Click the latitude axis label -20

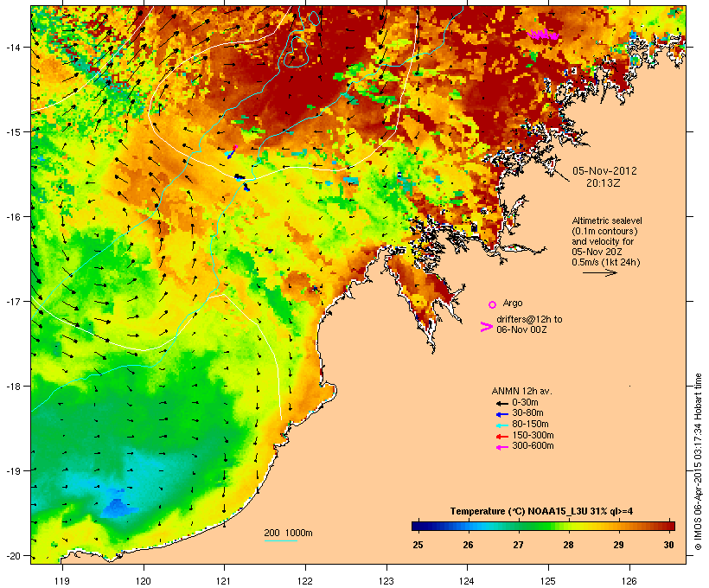point(12,555)
